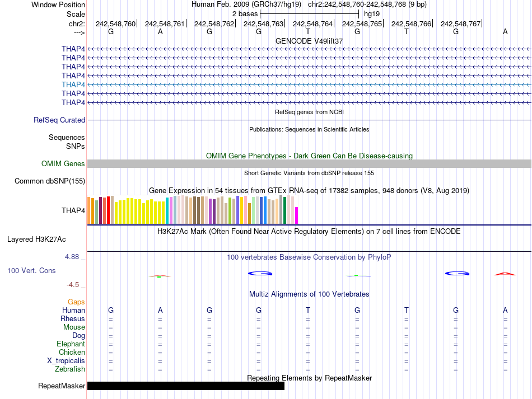The width and height of the screenshot is (532, 399).
Task: Click the Scale label in the ruler
Action: coord(76,14)
